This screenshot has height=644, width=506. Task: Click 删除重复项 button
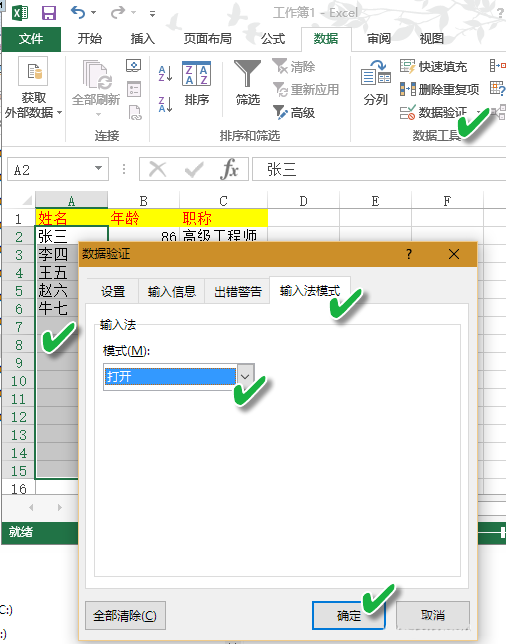(x=439, y=89)
